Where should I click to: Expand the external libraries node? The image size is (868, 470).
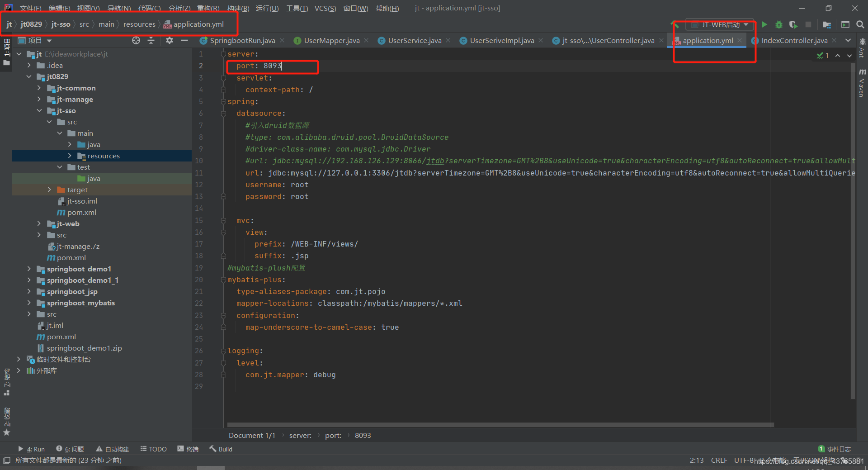(19, 371)
